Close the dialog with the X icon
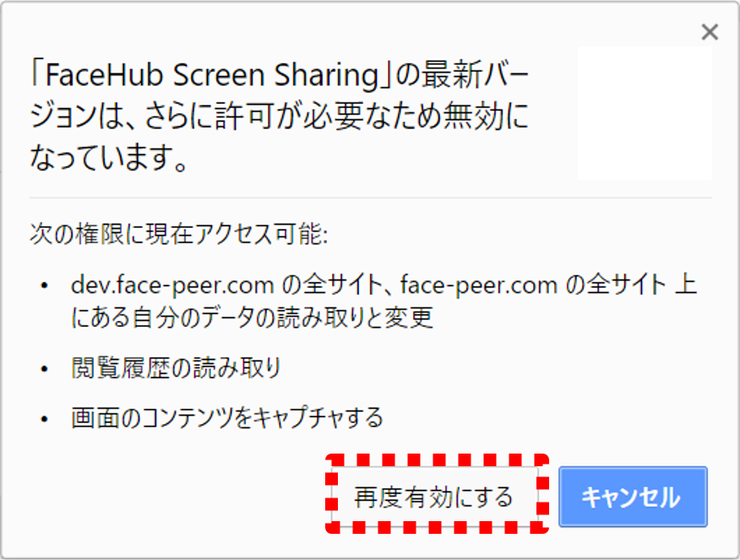This screenshot has width=740, height=560. click(x=710, y=32)
